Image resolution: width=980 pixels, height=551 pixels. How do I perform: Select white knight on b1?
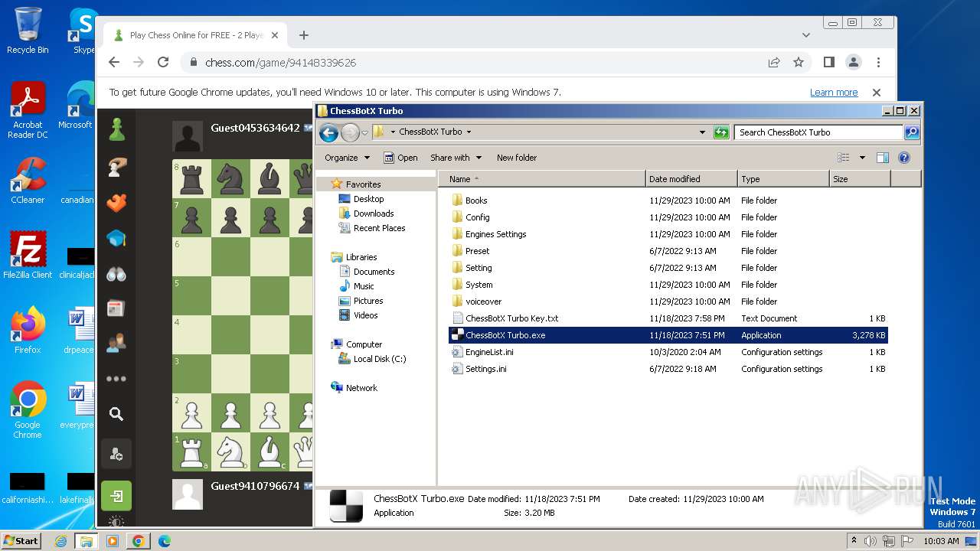pyautogui.click(x=230, y=452)
